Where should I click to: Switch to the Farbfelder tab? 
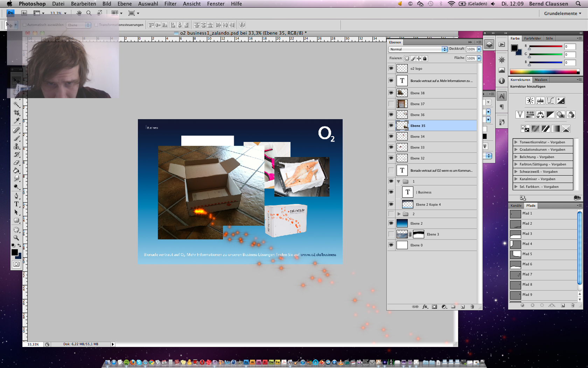(532, 39)
